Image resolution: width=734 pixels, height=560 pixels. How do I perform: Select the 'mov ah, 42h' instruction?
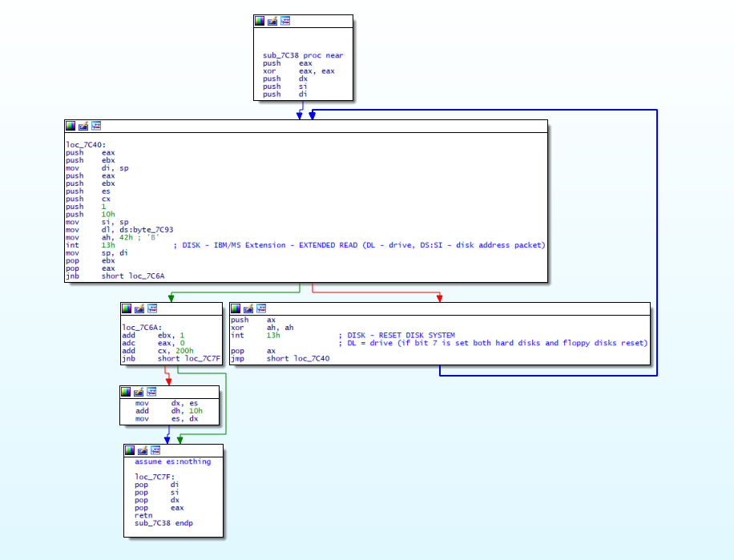pos(99,238)
